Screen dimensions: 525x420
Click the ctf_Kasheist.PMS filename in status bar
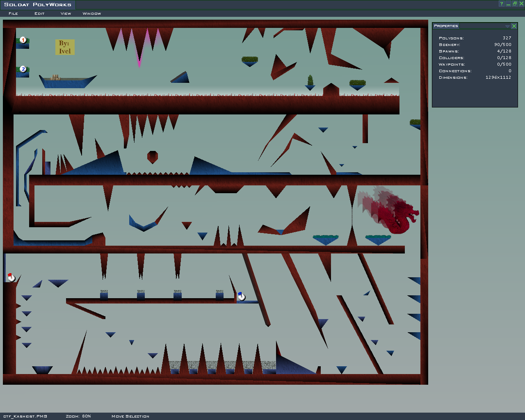[x=25, y=416]
